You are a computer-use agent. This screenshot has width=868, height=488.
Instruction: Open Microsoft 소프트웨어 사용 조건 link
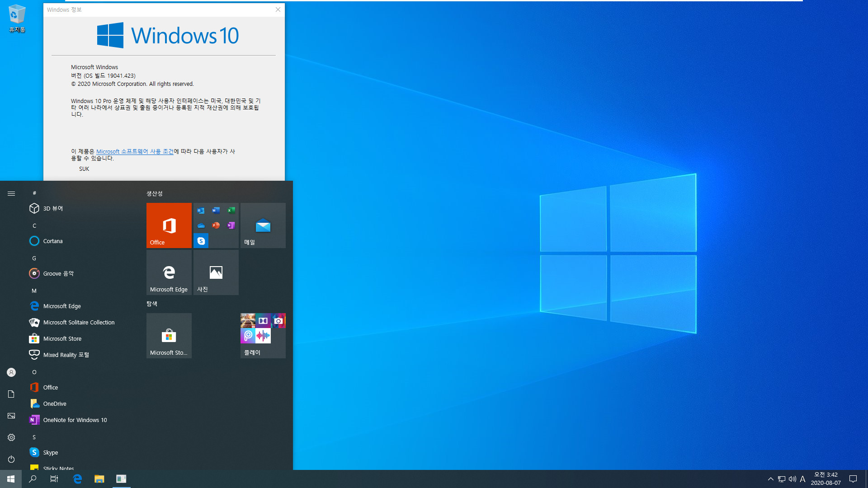pyautogui.click(x=135, y=151)
